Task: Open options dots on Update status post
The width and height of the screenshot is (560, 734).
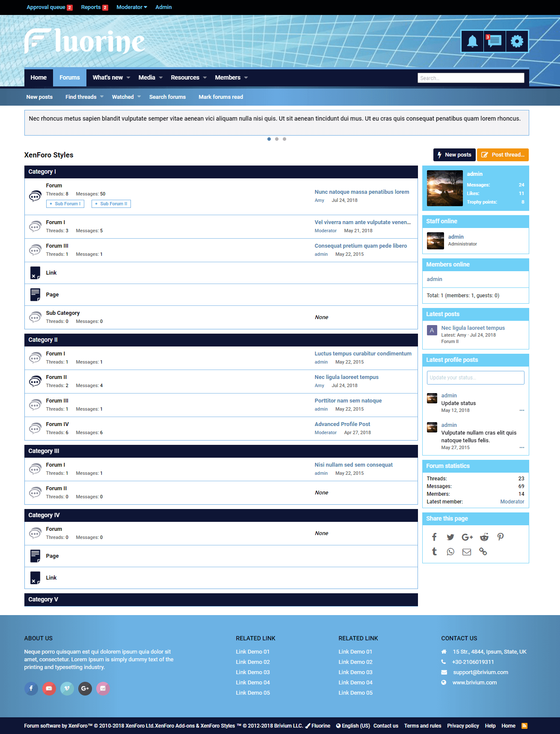Action: click(x=521, y=410)
